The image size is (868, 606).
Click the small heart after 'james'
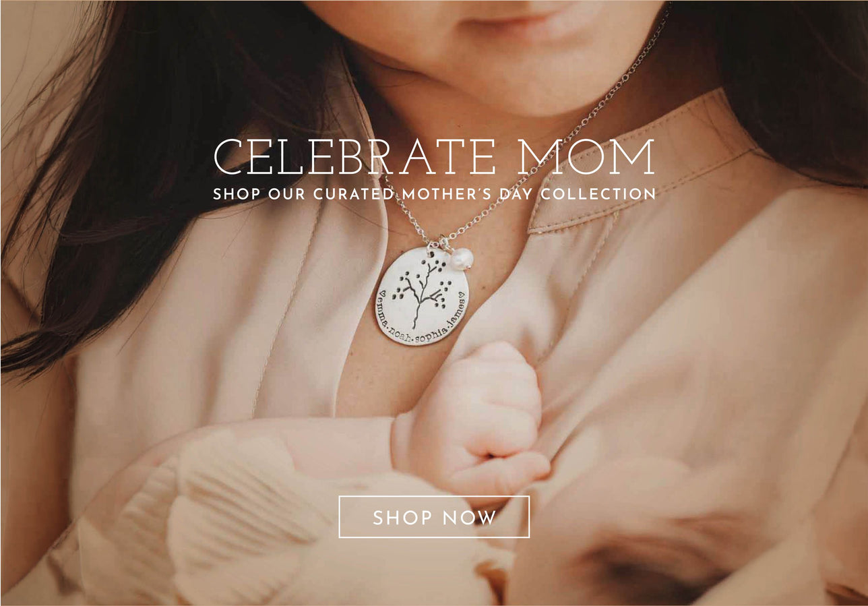click(462, 294)
